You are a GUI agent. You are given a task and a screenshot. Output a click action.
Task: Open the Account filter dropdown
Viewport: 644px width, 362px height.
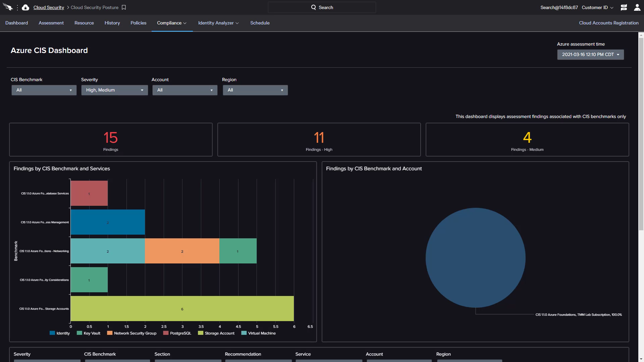click(185, 90)
